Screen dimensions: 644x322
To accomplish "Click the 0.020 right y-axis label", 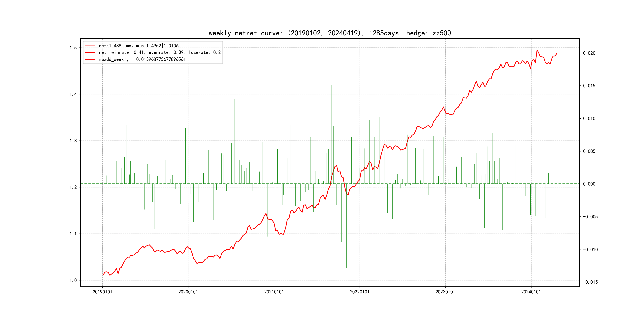I will pos(589,53).
